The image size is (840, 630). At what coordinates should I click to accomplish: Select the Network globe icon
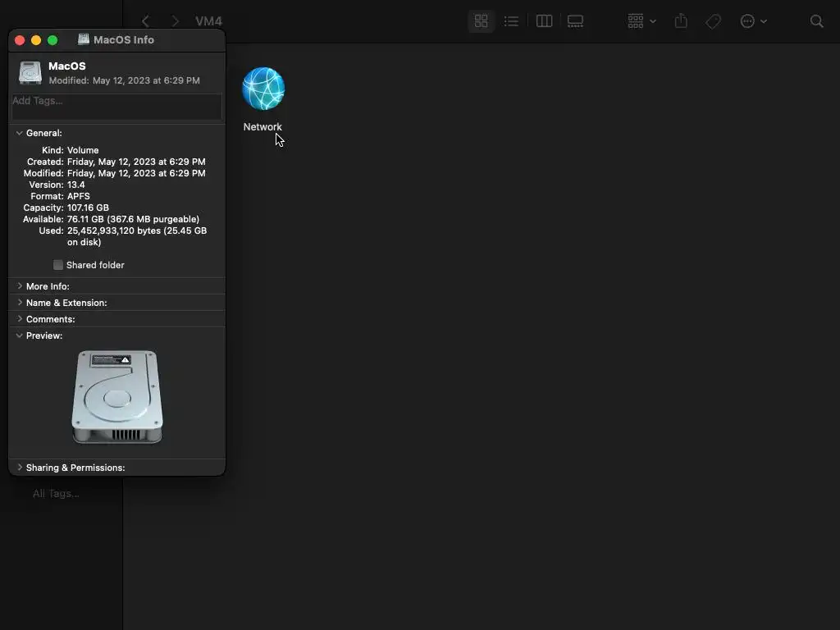point(263,89)
